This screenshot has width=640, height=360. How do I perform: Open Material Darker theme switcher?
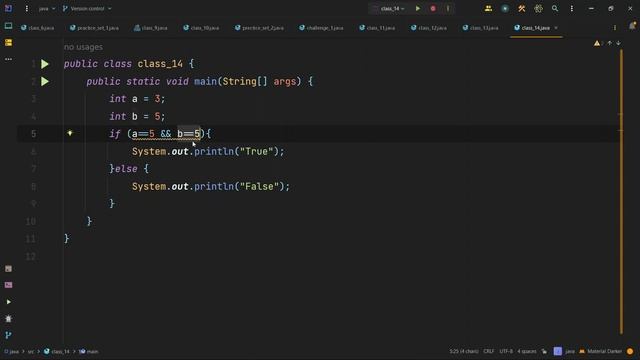[601, 351]
